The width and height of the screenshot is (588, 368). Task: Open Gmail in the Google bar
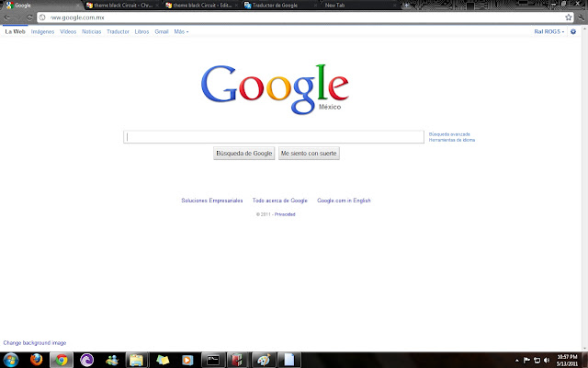pos(162,31)
